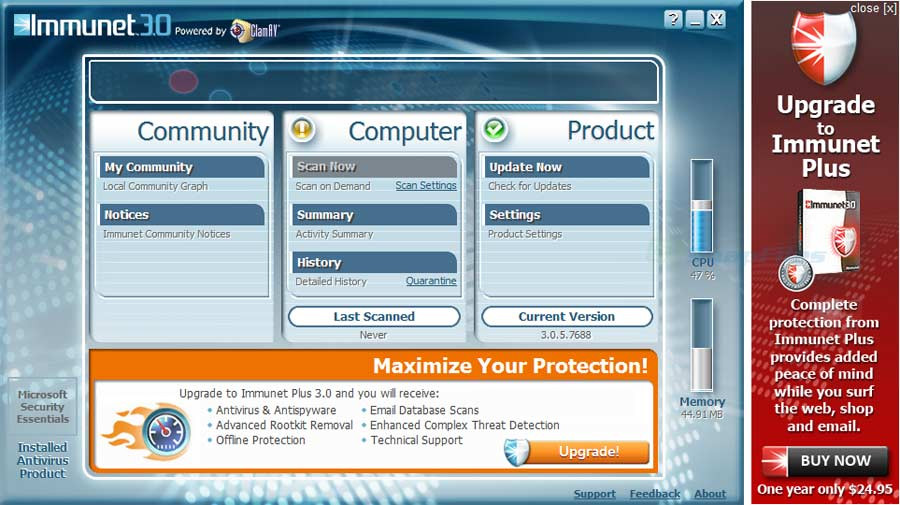Click the Product panel heading

[x=611, y=131]
